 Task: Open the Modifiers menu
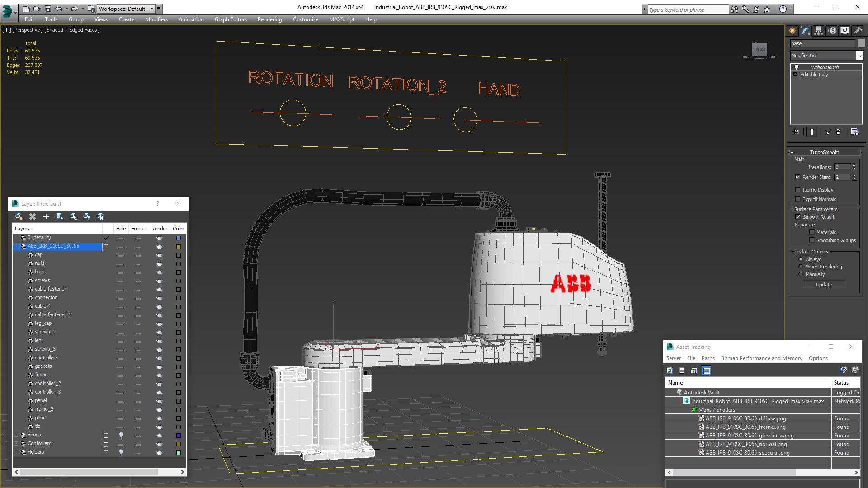point(156,19)
